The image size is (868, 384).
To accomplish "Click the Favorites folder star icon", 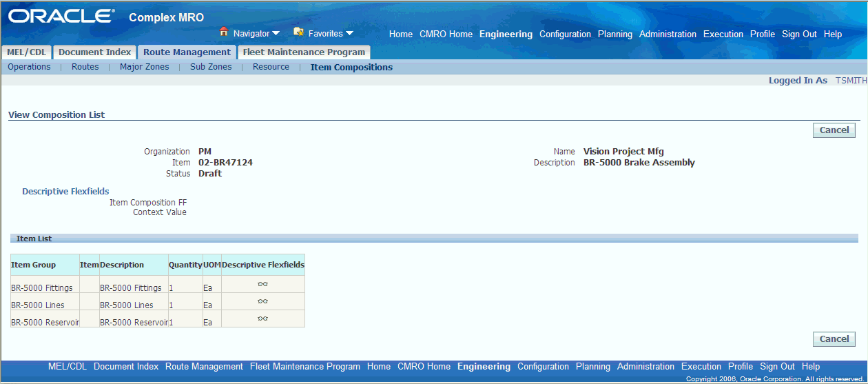I will (x=298, y=32).
